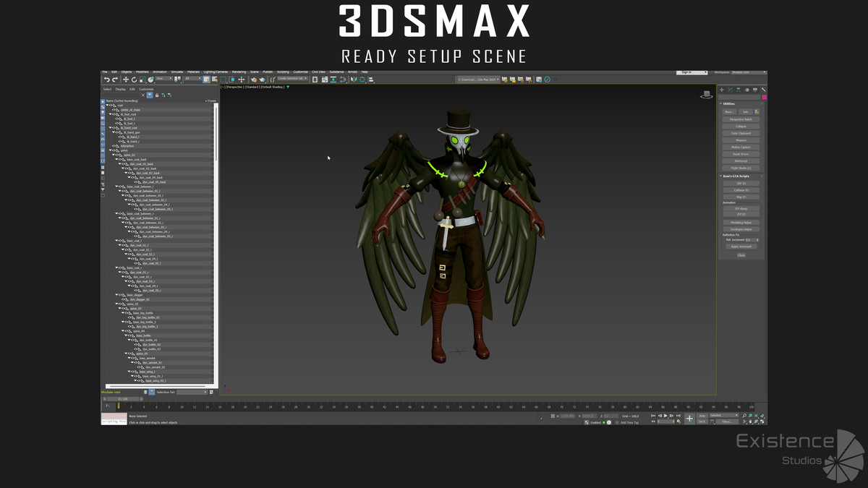Click the Configure Button Sets icon
This screenshot has width=868, height=488.
click(757, 112)
